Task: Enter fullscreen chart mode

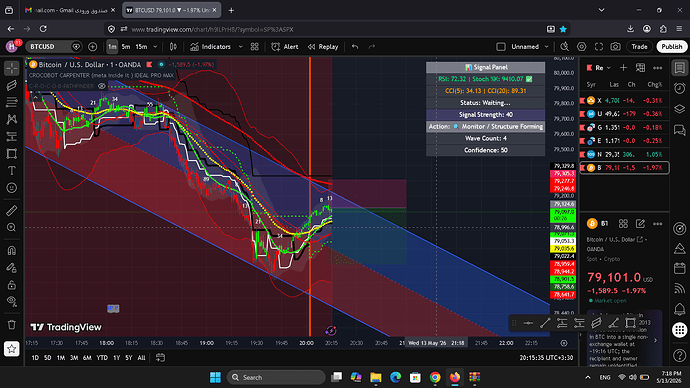Action: 599,47
